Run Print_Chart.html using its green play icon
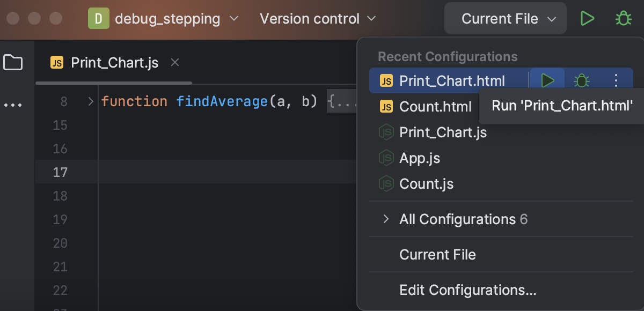 (547, 80)
